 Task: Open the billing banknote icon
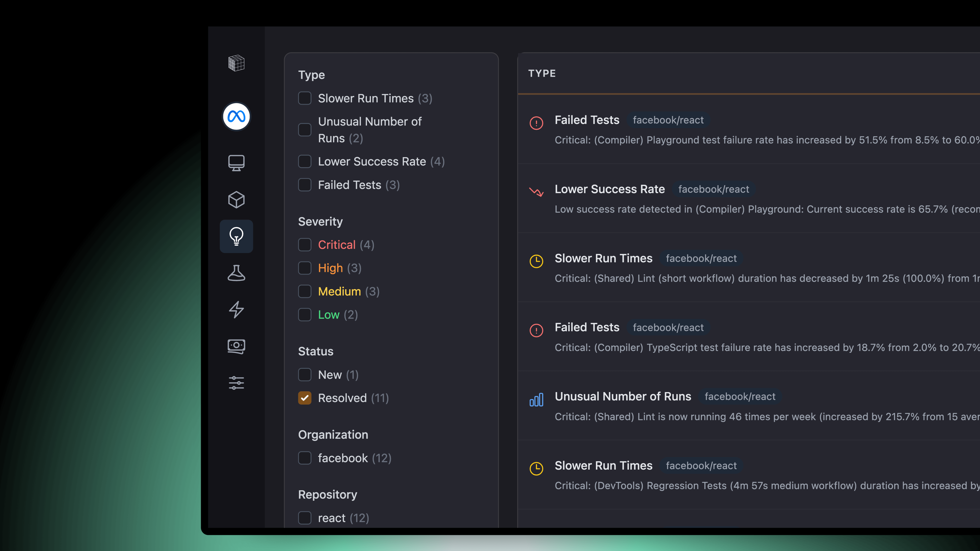[x=236, y=346]
